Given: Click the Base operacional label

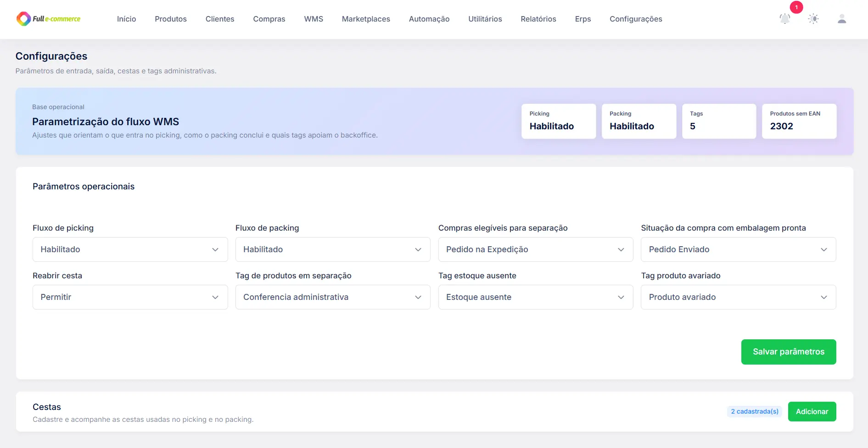Looking at the screenshot, I should [x=58, y=107].
